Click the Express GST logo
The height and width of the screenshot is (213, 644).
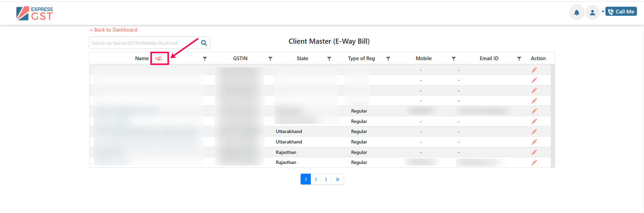pos(35,13)
